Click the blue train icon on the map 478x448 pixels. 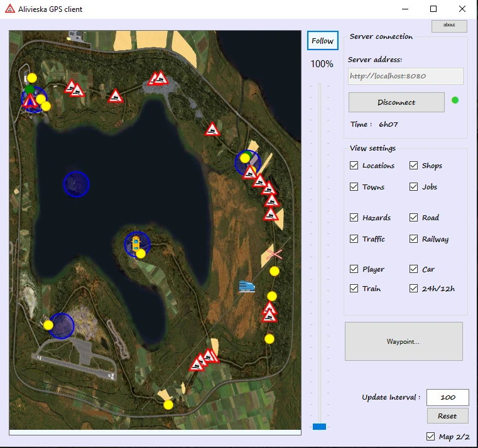(x=247, y=287)
